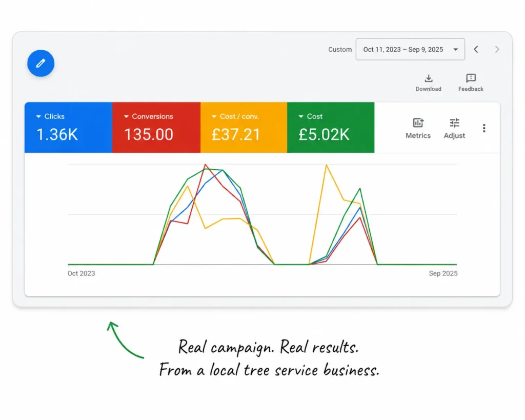Go to next date period arrow

point(497,50)
